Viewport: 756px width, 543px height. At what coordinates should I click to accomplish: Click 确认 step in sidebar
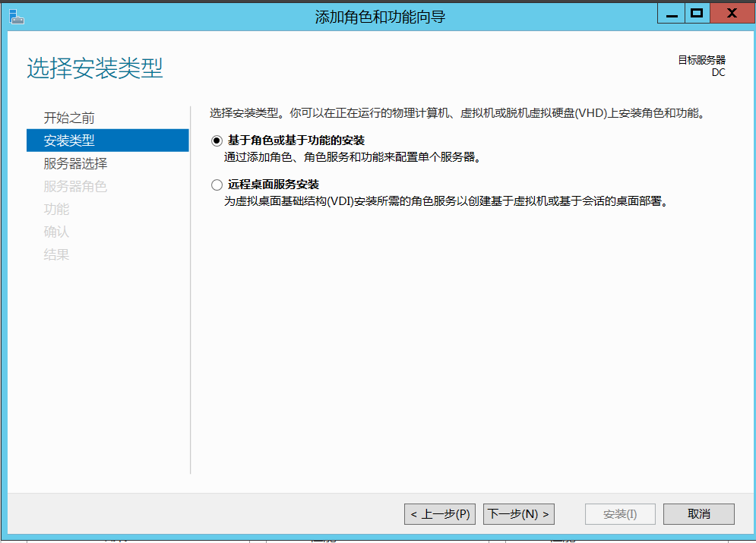click(56, 232)
